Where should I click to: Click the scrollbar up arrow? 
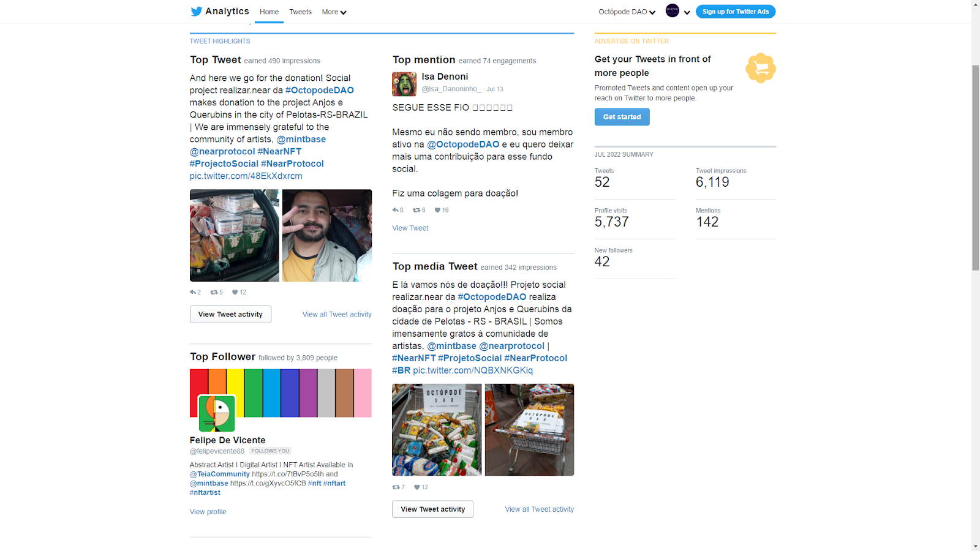coord(976,4)
